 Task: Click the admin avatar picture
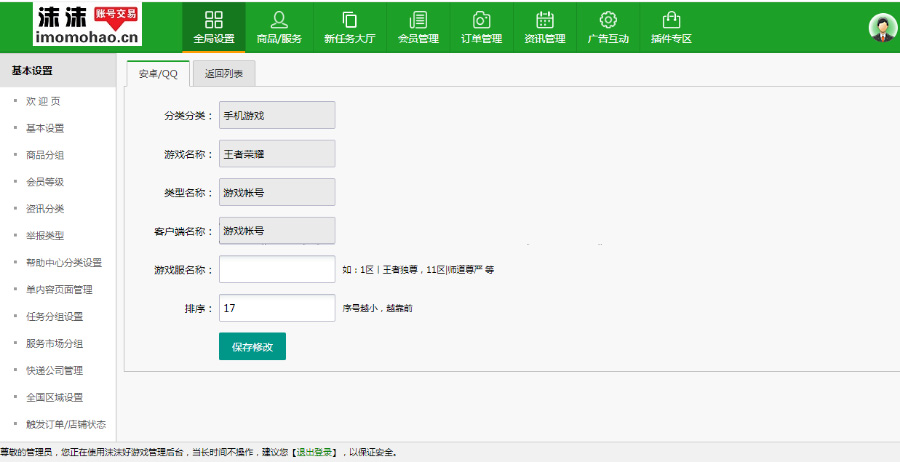coord(882,28)
